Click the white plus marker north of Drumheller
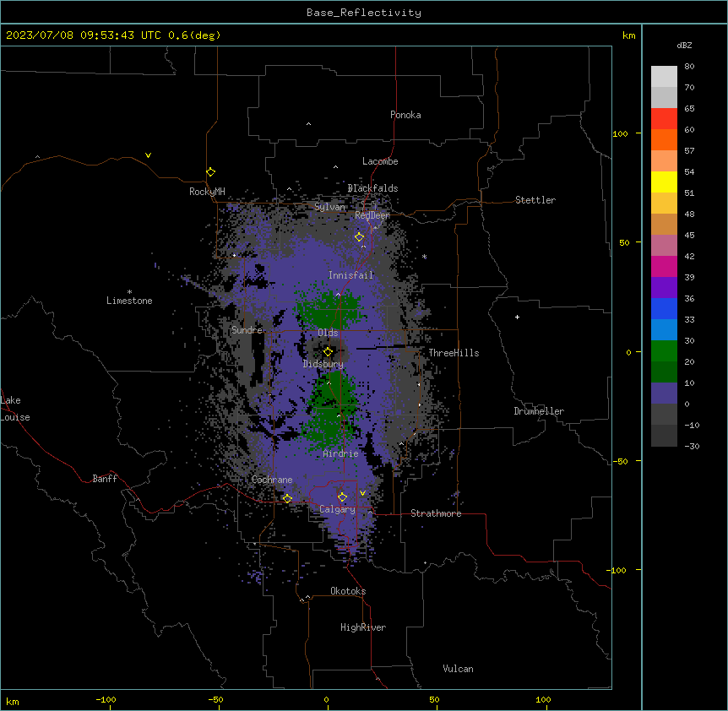Screen dimensions: 728x711 coord(517,317)
